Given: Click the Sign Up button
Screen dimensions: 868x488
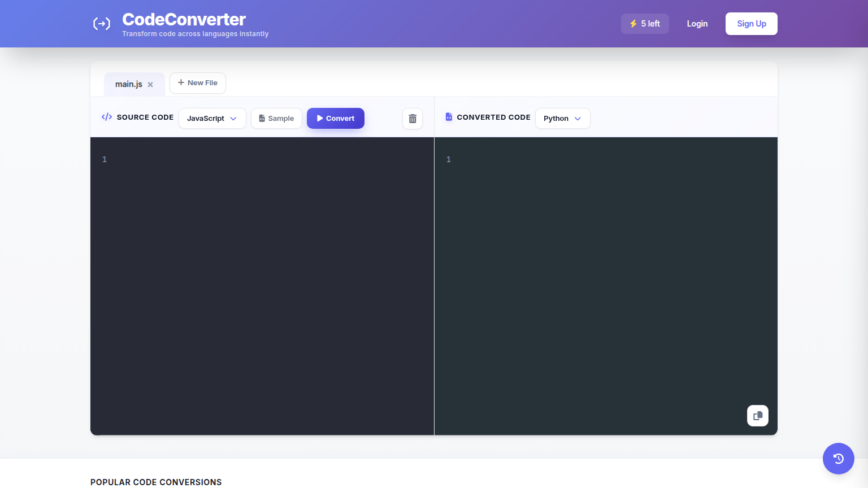Looking at the screenshot, I should tap(752, 24).
